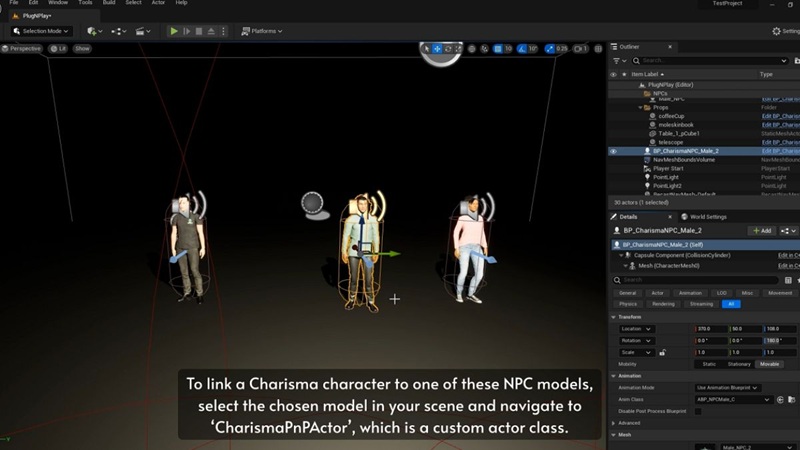
Task: Expand the Animation Mode combo box
Action: tap(726, 387)
